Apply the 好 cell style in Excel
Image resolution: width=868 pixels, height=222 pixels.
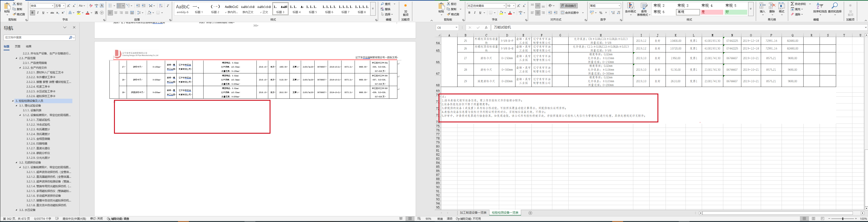(x=735, y=12)
